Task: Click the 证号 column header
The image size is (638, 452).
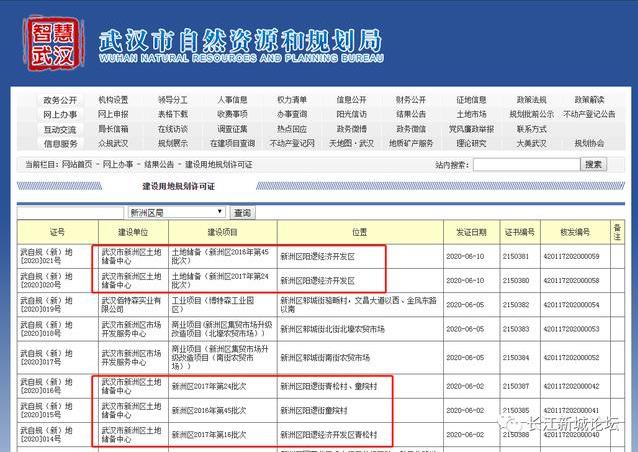Action: [57, 232]
